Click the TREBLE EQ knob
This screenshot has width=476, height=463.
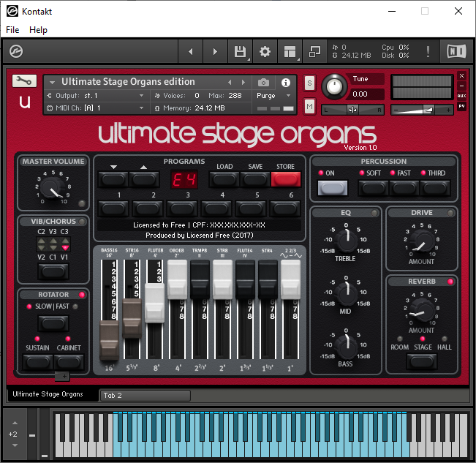[347, 240]
